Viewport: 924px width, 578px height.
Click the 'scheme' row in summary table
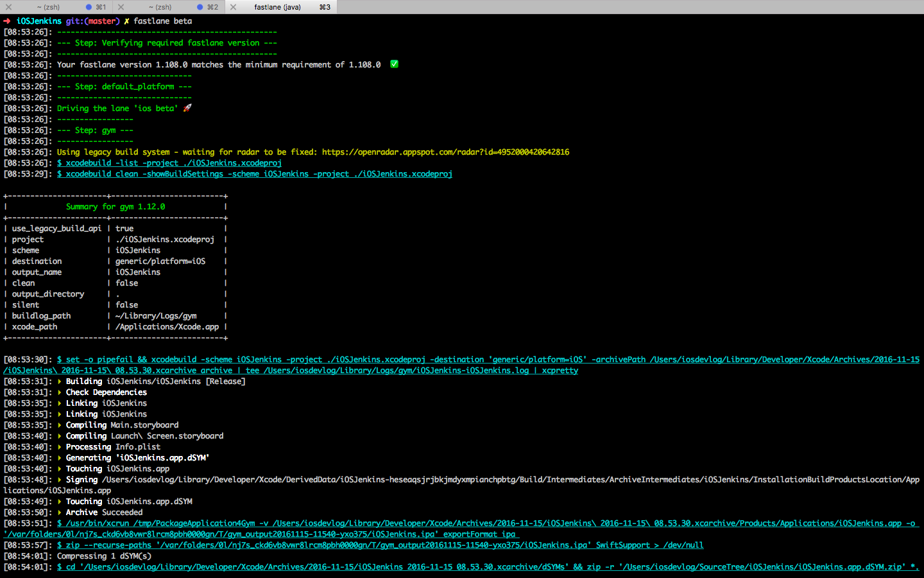pos(116,250)
